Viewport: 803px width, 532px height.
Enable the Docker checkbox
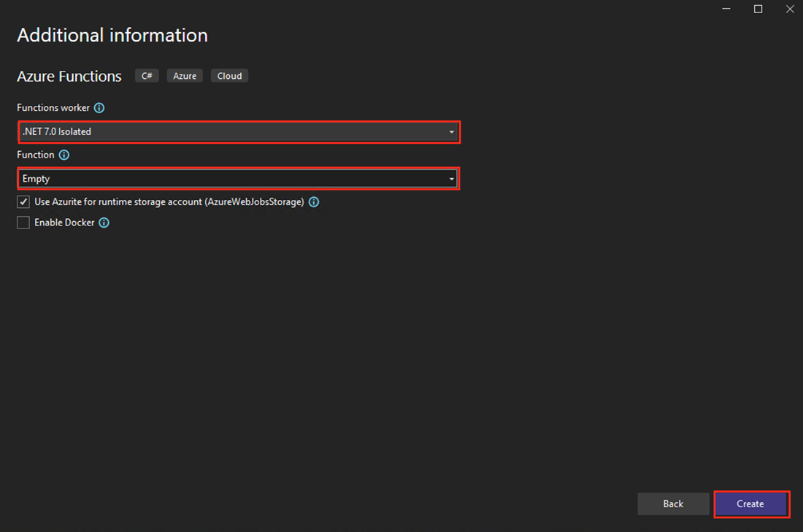23,222
